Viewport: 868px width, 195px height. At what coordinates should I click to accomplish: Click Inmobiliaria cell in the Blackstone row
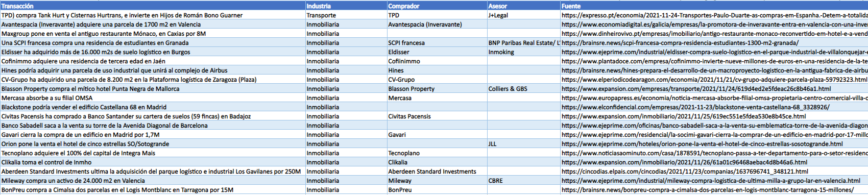pyautogui.click(x=346, y=107)
